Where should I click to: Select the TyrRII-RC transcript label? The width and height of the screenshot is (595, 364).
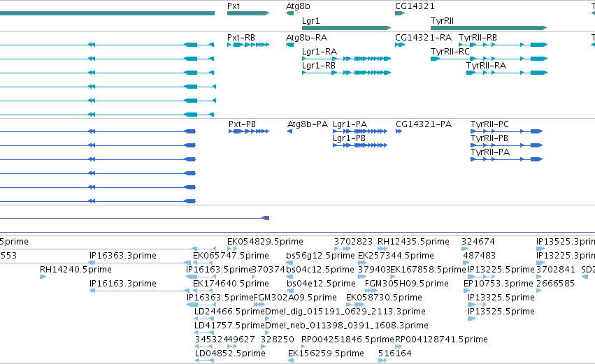click(x=450, y=52)
